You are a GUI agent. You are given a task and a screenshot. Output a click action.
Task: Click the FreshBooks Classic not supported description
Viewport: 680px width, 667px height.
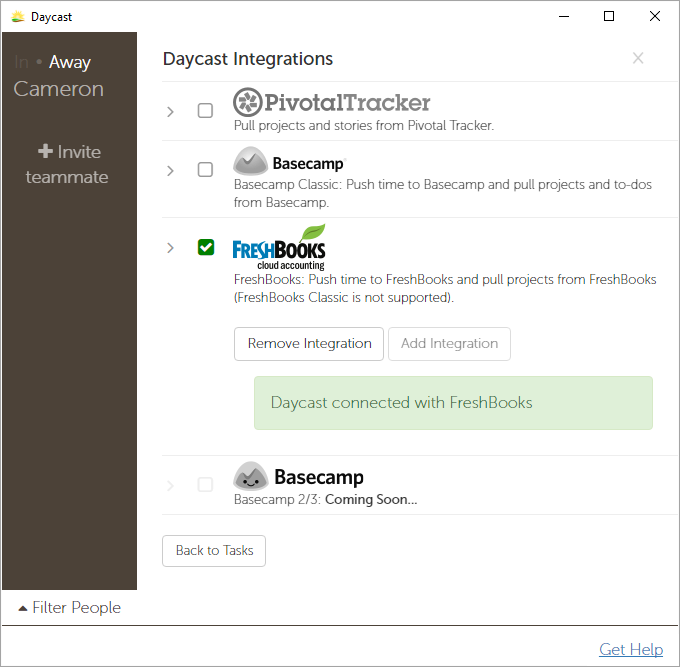pos(445,288)
